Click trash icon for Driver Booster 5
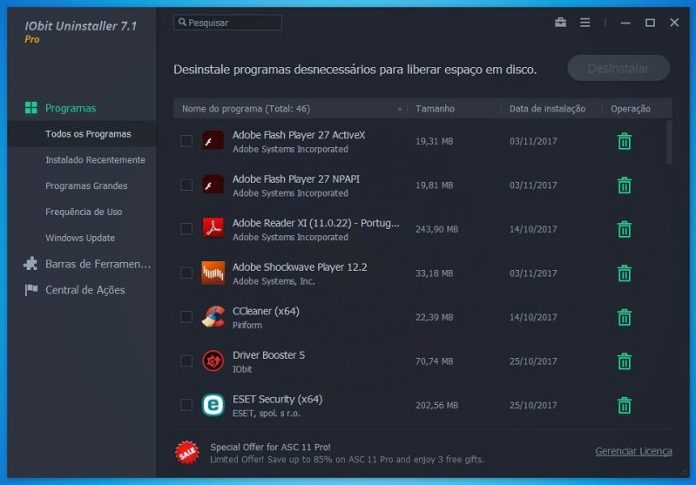 (624, 361)
